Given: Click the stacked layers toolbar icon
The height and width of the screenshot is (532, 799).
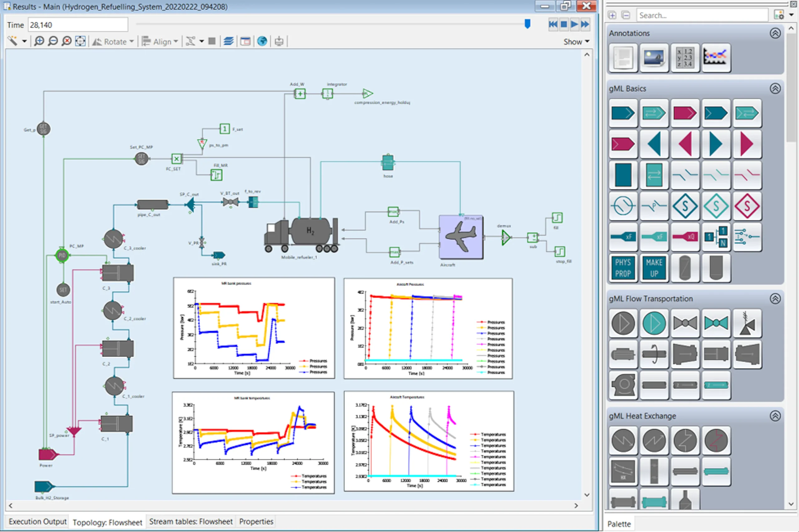Looking at the screenshot, I should pos(228,41).
